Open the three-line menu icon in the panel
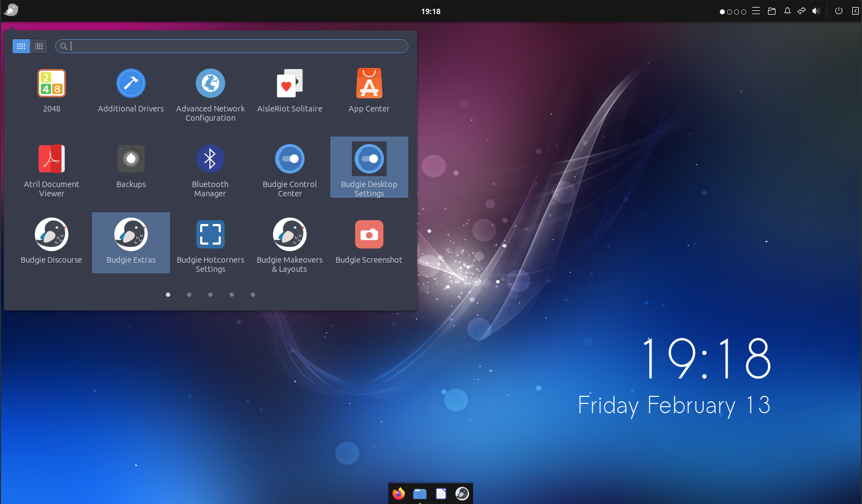The width and height of the screenshot is (862, 504). click(756, 11)
